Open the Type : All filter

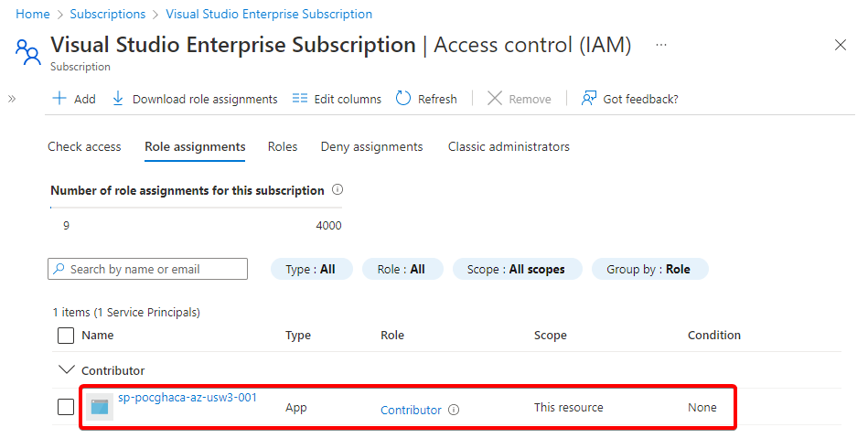(311, 269)
